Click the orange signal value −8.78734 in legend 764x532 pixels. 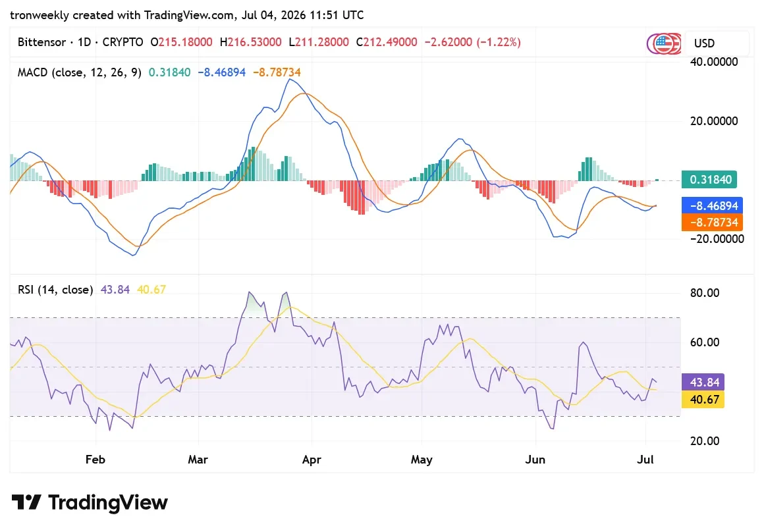pyautogui.click(x=277, y=72)
